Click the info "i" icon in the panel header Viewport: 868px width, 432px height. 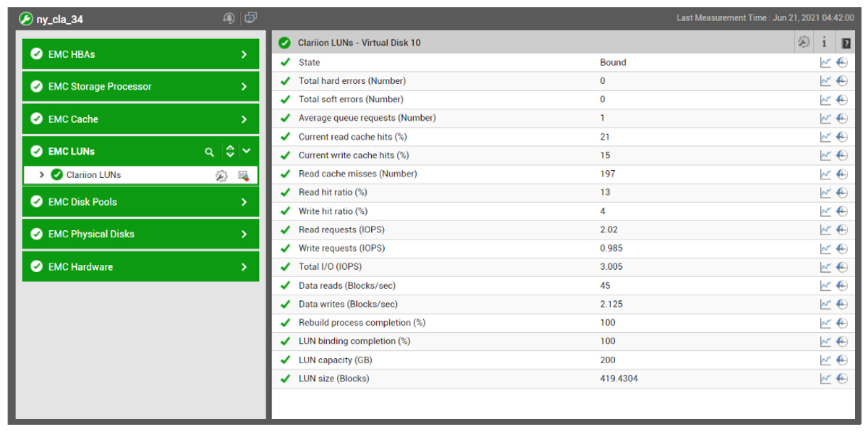(825, 43)
